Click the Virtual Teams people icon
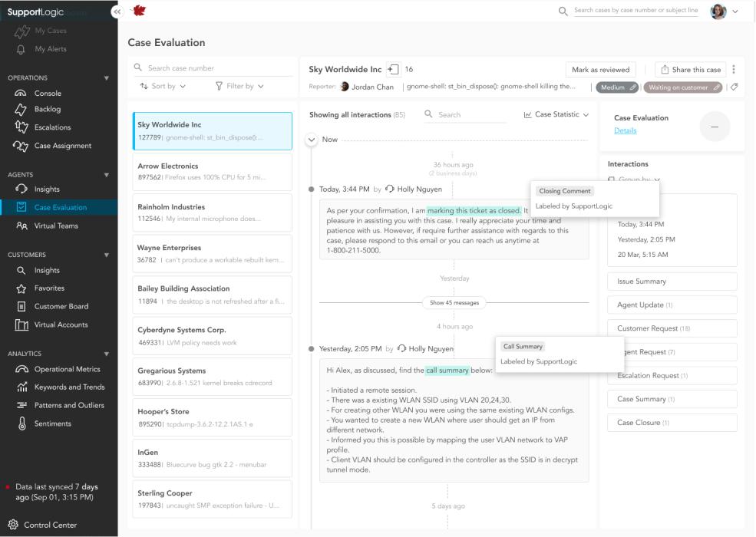 (x=21, y=226)
